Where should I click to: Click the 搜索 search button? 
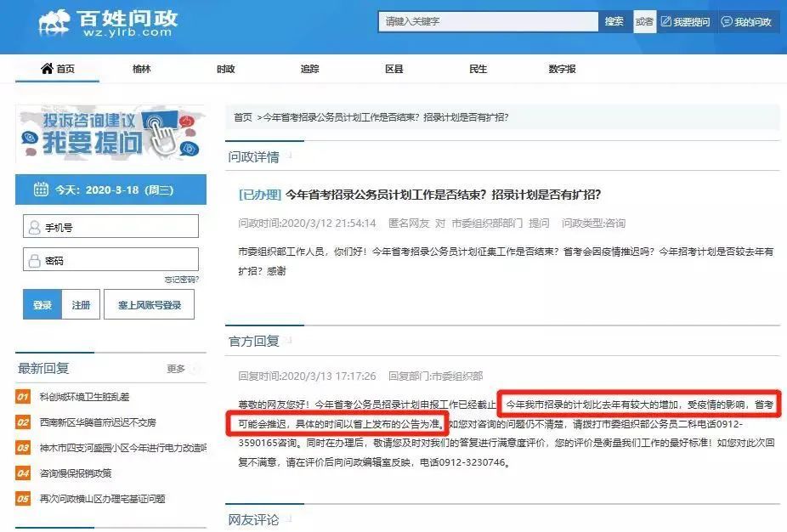coord(616,20)
